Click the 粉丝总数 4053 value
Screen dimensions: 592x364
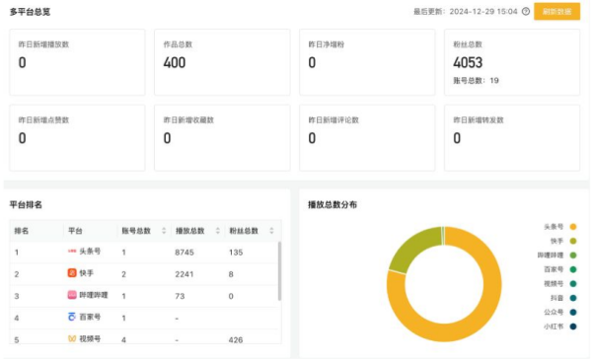click(x=468, y=63)
